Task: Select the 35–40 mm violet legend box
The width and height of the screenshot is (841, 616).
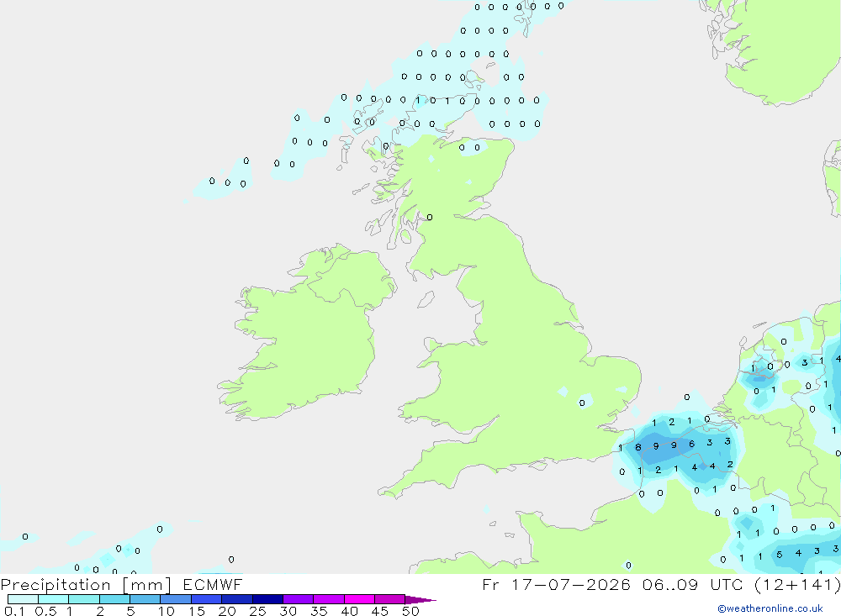Action: click(x=329, y=599)
